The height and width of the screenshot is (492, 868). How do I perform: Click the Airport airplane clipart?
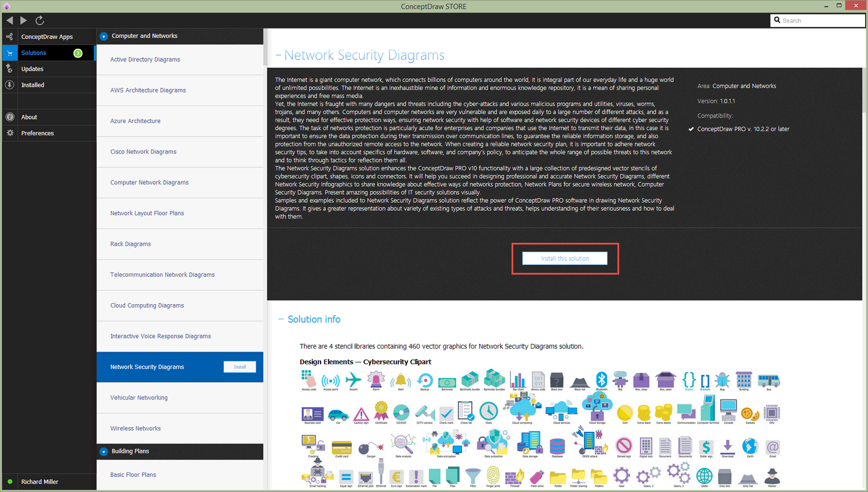[353, 380]
